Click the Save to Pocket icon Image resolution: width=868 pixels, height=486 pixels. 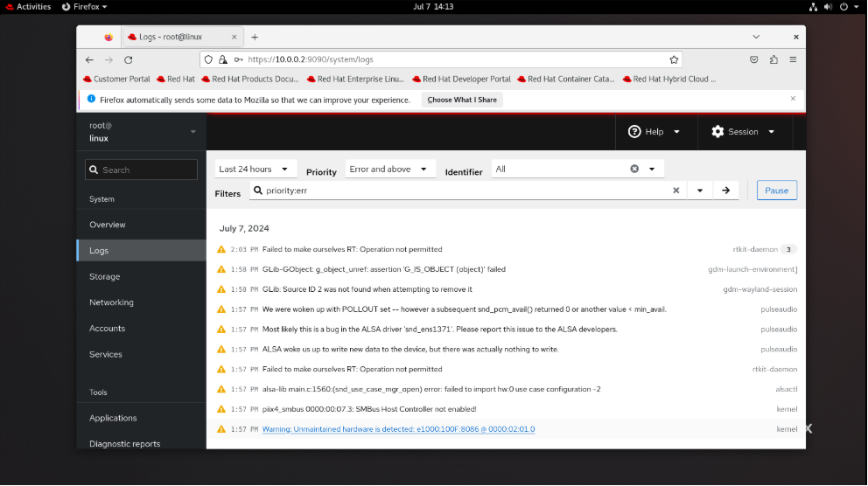(x=754, y=59)
